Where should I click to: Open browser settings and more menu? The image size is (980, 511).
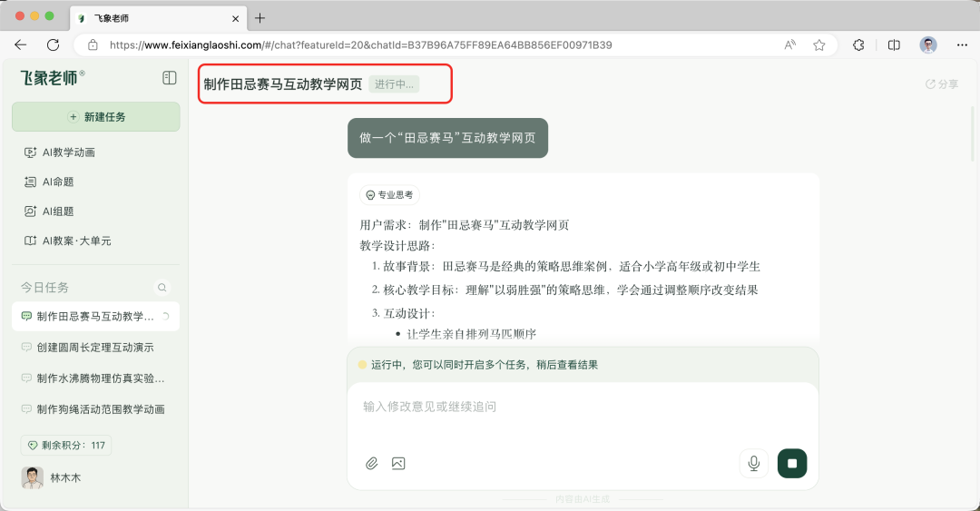[962, 45]
